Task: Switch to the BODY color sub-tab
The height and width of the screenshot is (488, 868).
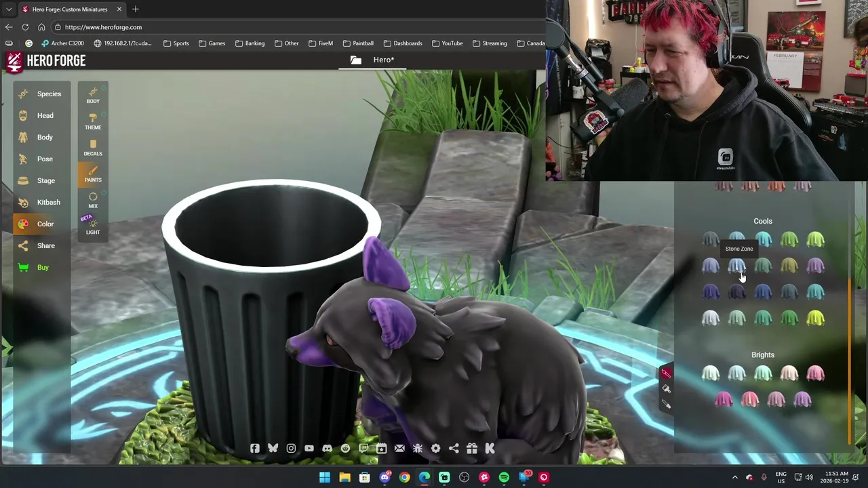Action: (93, 96)
